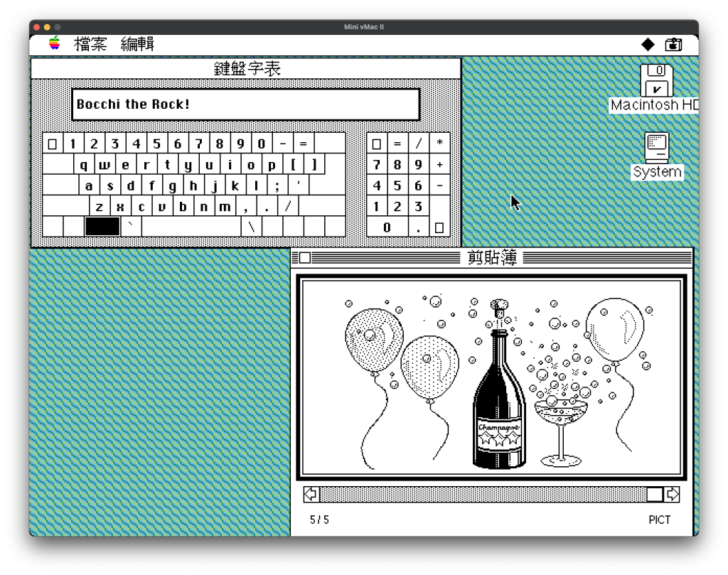This screenshot has width=728, height=575.
Task: Open the 編輯 (Edit) menu
Action: [x=137, y=45]
